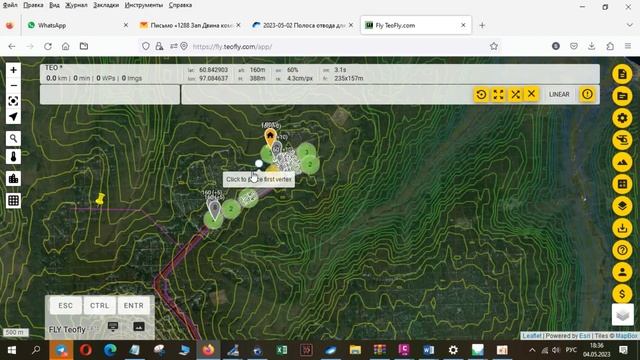Click the new document yellow icon
Screen dimensions: 640x360
pyautogui.click(x=622, y=74)
